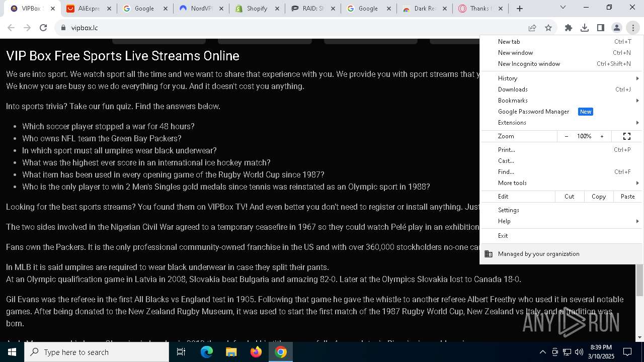
Task: Click Copy in the Edit row
Action: point(599,197)
